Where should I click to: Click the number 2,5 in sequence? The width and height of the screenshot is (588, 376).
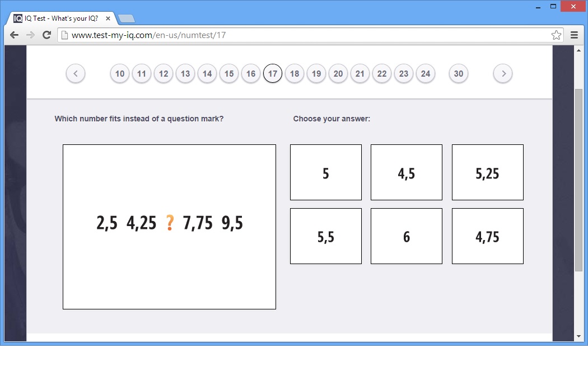(x=107, y=223)
